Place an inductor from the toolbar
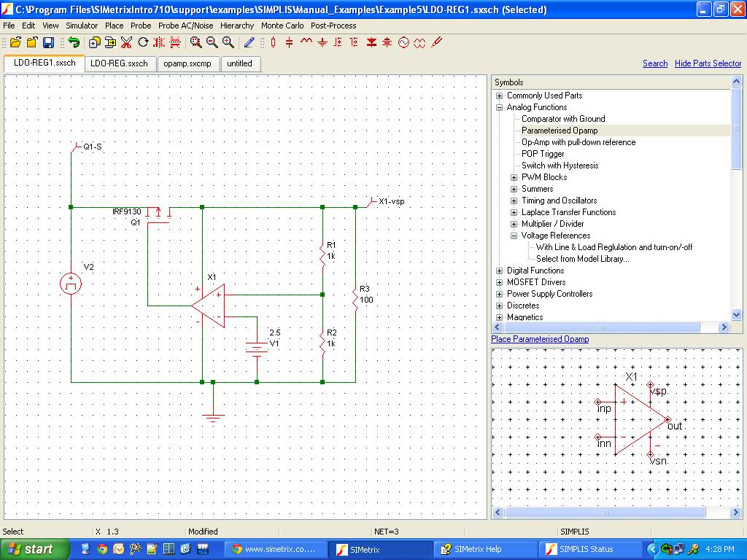Viewport: 747px width, 560px height. (x=306, y=43)
